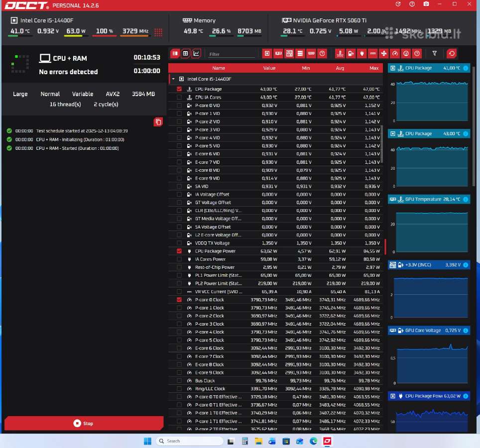480x448 pixels.
Task: Toggle the power plug sensor filter icon
Action: [x=362, y=54]
